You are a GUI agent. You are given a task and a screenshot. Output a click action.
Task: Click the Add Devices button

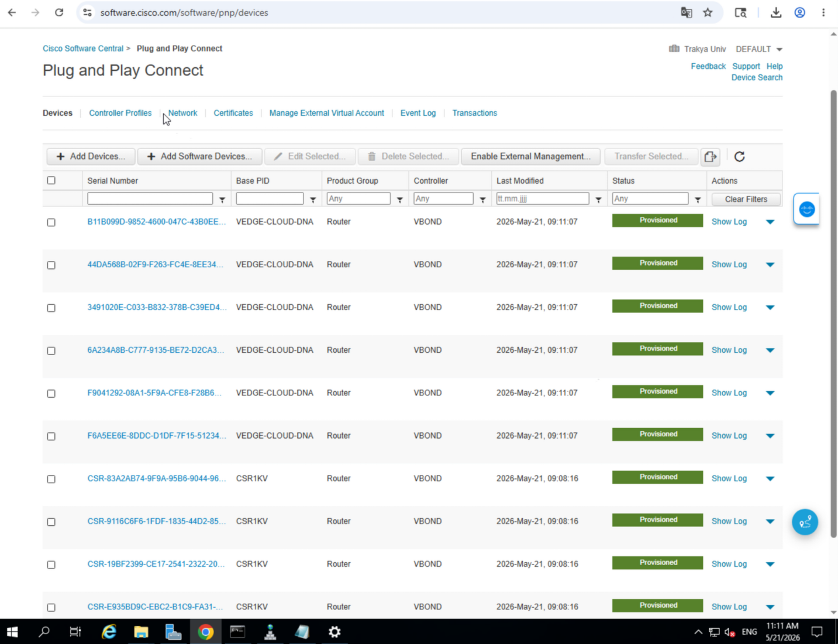(91, 156)
